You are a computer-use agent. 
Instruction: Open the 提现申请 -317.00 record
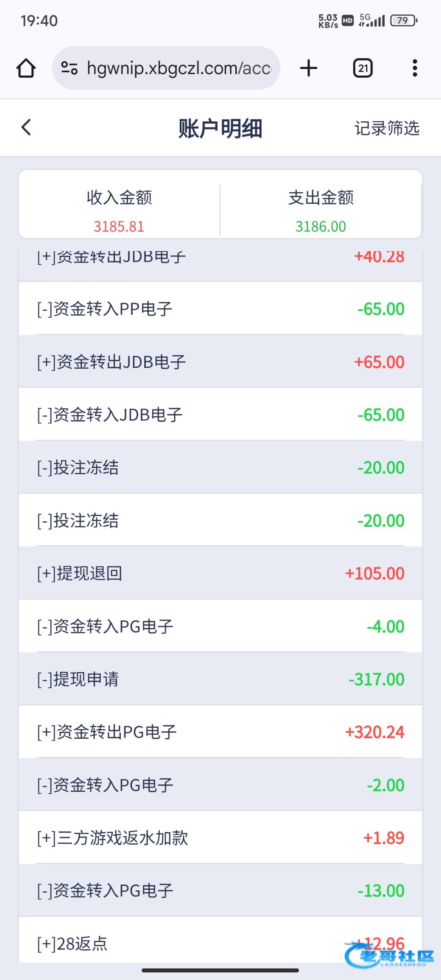(220, 679)
